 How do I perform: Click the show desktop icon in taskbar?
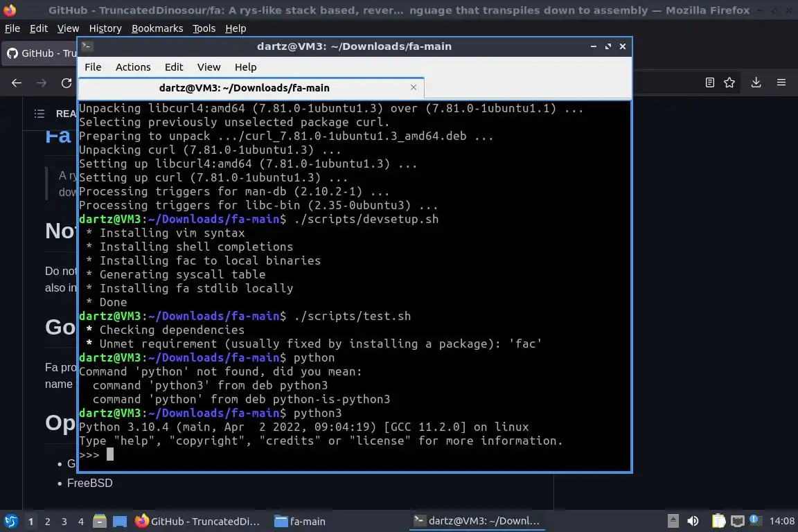120,521
